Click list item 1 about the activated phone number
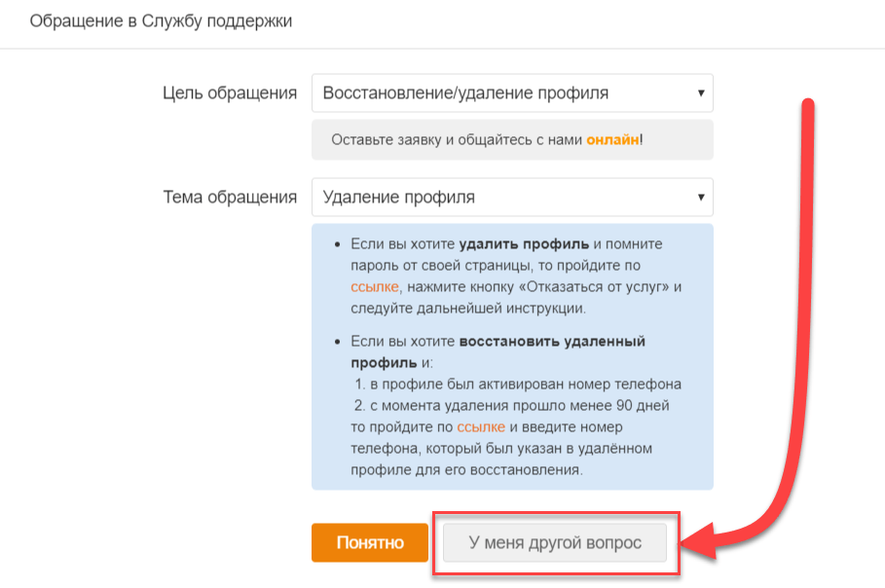This screenshot has width=885, height=588. 517,385
